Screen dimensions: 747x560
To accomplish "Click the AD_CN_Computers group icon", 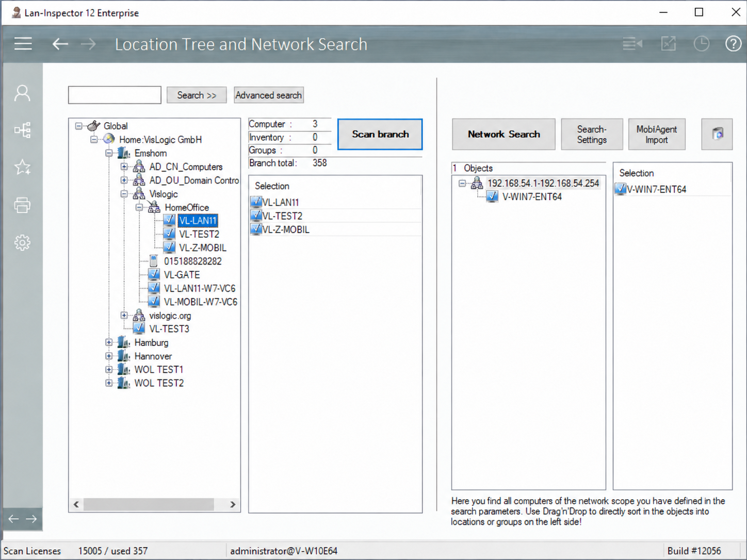I will [x=139, y=167].
